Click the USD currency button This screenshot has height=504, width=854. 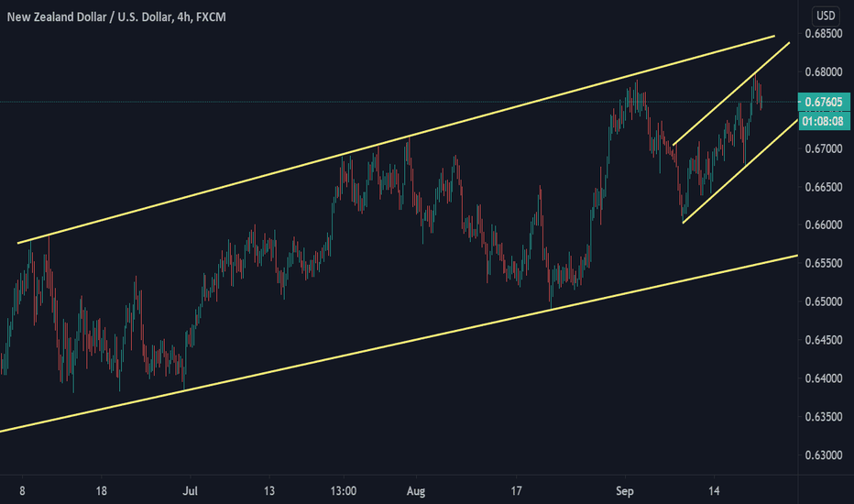point(825,16)
